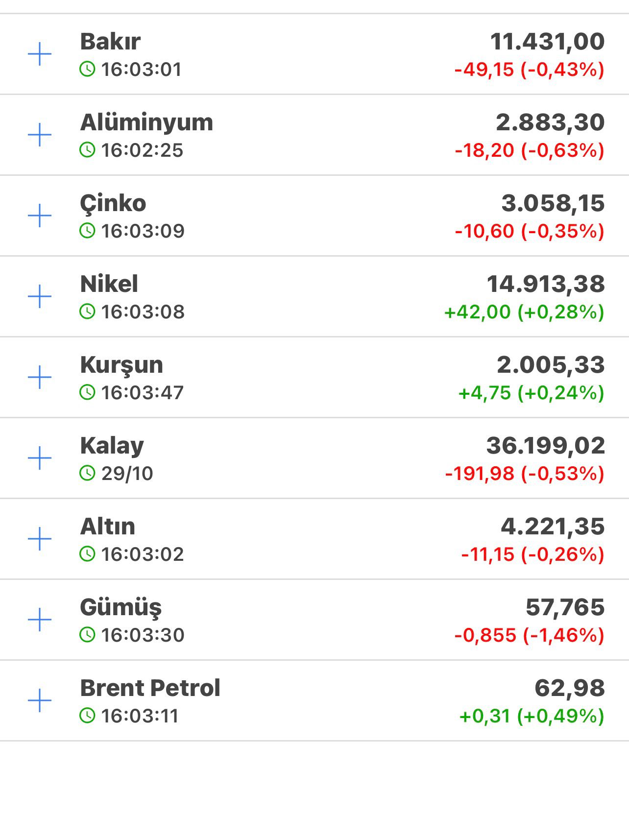629x840 pixels.
Task: Select Nikel change value +42,00 (+0,28%)
Action: tap(524, 312)
